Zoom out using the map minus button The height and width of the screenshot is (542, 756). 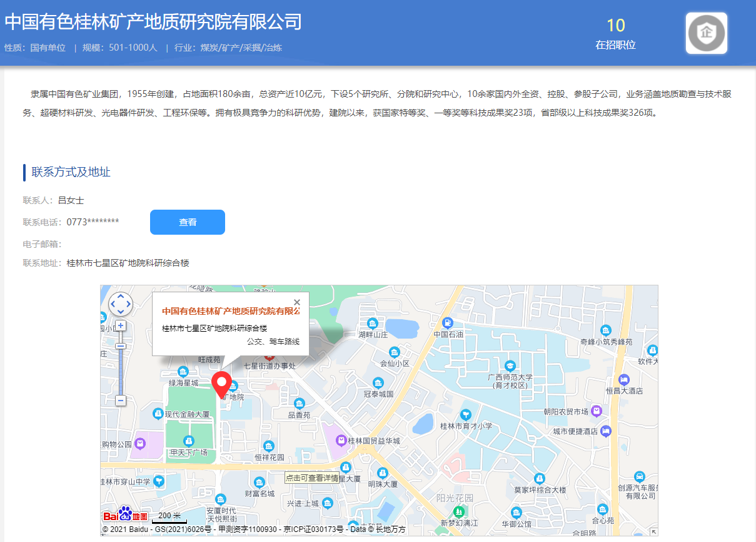point(121,400)
